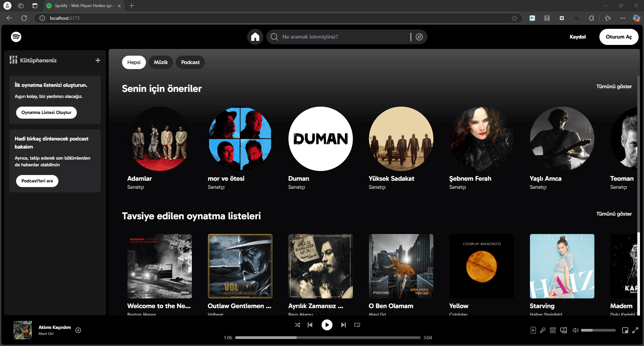Screen dimensions: 644x346
Task: Bookmark page with star icon
Action: click(515, 18)
